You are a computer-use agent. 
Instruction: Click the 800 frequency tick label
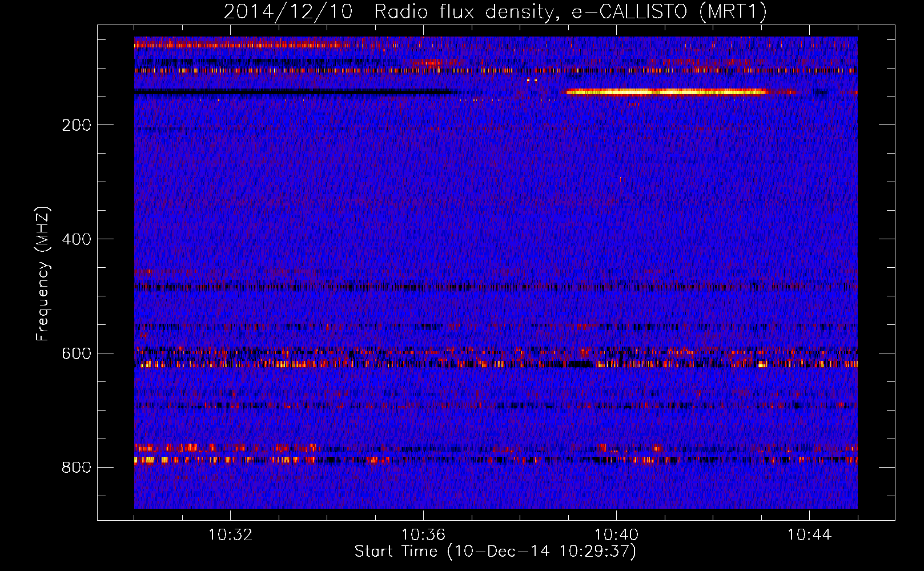pos(77,468)
